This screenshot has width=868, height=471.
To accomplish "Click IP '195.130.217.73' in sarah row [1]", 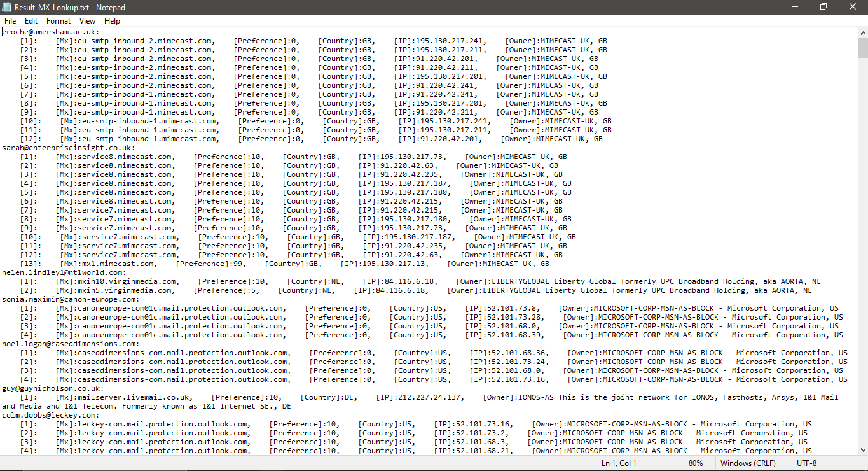I will [x=411, y=157].
